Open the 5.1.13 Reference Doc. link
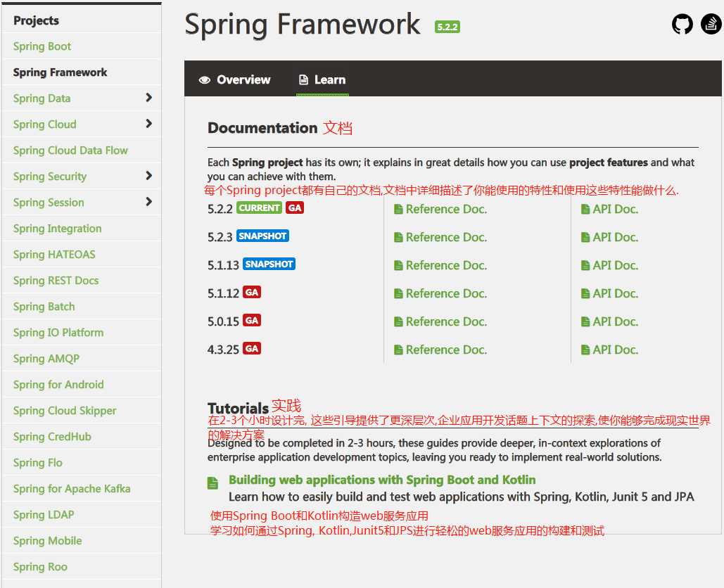724x588 pixels. 440,265
